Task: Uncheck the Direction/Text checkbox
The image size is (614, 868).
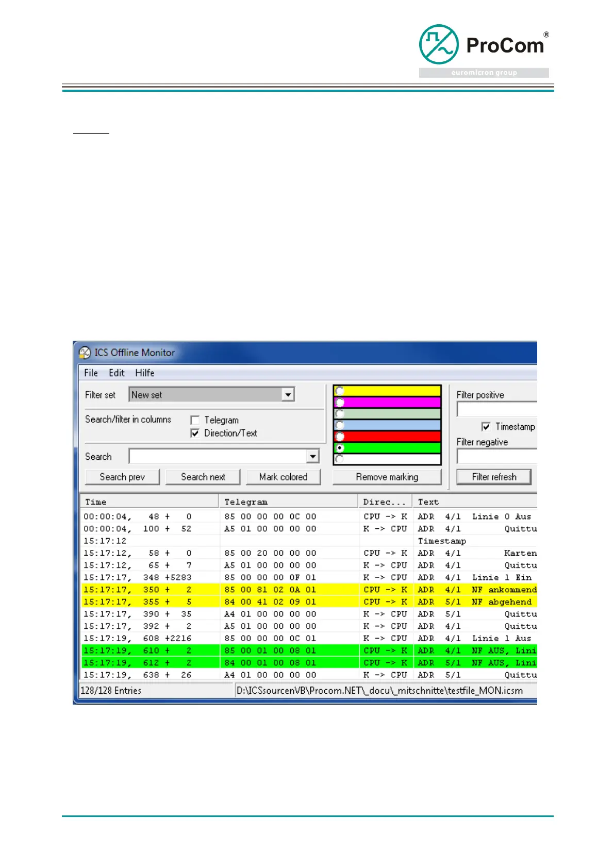Action: pos(195,433)
